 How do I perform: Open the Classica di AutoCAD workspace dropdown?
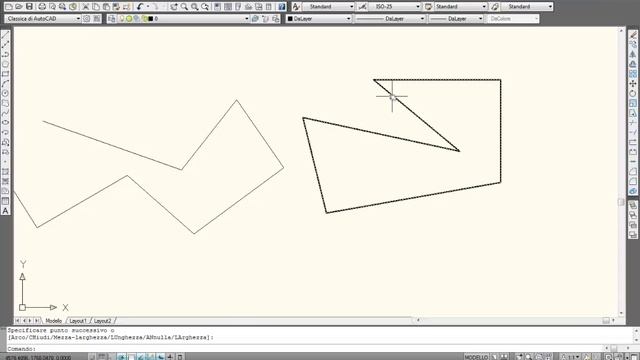[43, 19]
